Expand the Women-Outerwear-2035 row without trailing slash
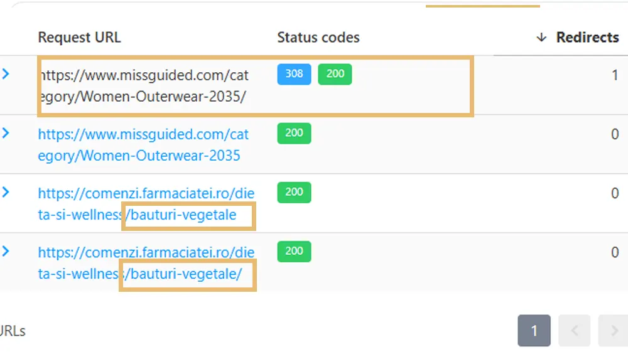Viewport: 628px width, 364px height. click(x=6, y=133)
